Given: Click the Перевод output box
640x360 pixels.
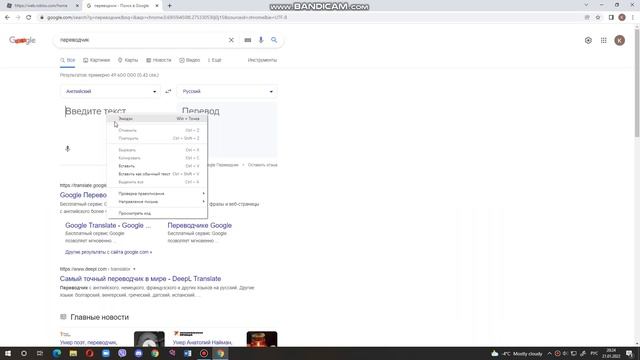Looking at the screenshot, I should [227, 130].
